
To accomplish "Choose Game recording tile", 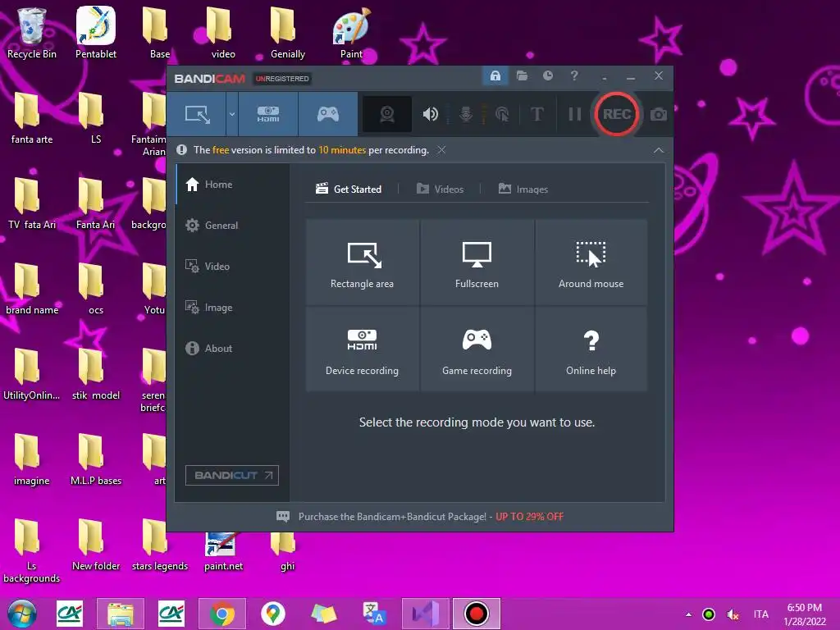I will (477, 349).
